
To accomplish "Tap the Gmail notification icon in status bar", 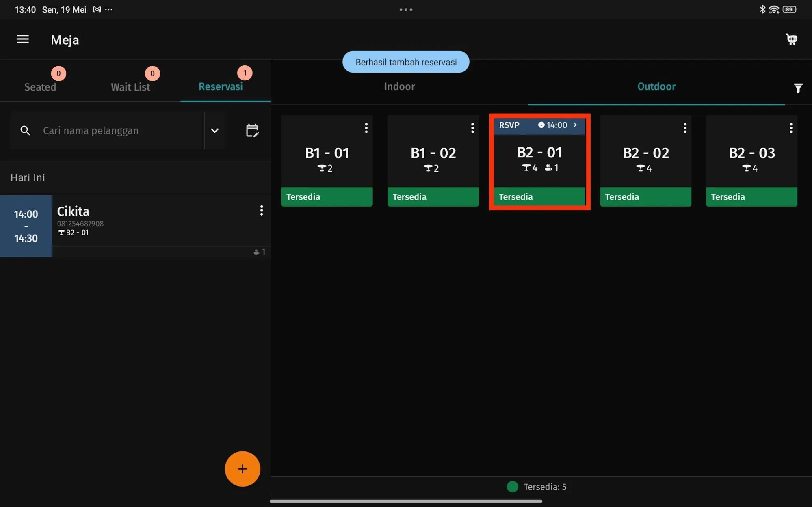I will tap(97, 9).
